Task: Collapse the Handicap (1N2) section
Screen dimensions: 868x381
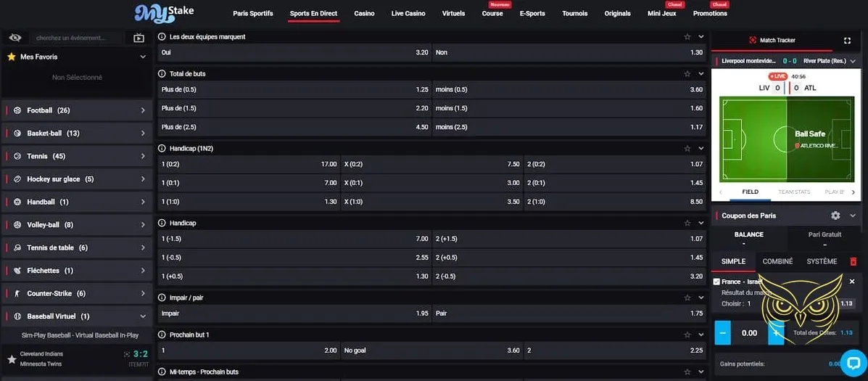Action: pyautogui.click(x=700, y=149)
